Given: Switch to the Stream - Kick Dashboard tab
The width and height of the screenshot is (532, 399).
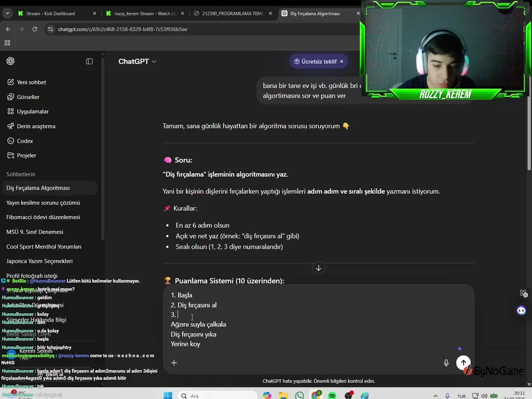Looking at the screenshot, I should [51, 13].
